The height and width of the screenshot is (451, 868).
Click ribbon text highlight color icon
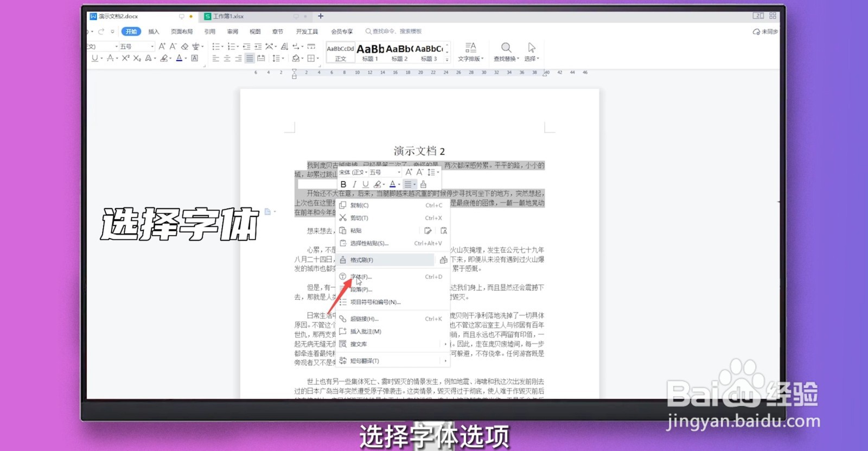pos(163,58)
